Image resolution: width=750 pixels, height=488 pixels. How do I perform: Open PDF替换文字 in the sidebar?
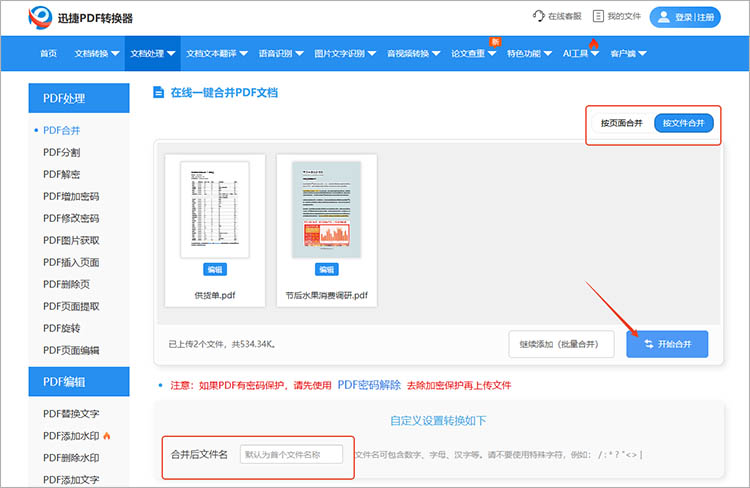point(71,413)
